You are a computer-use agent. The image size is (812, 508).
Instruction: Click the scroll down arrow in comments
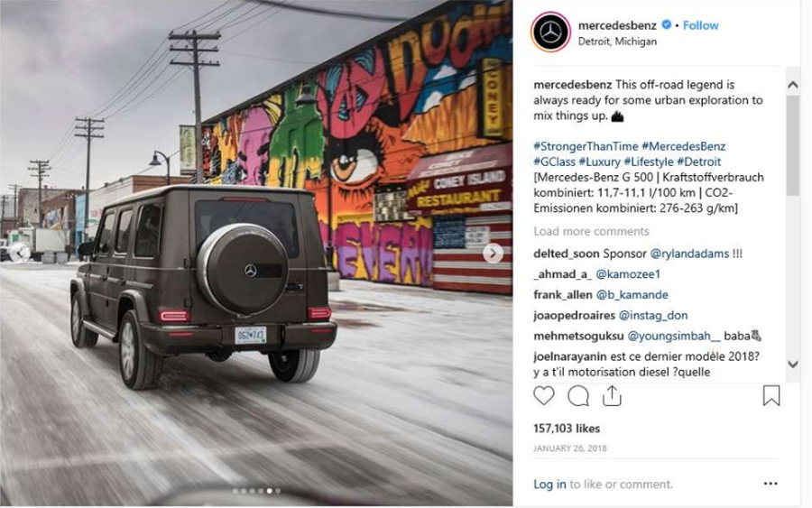tap(792, 364)
